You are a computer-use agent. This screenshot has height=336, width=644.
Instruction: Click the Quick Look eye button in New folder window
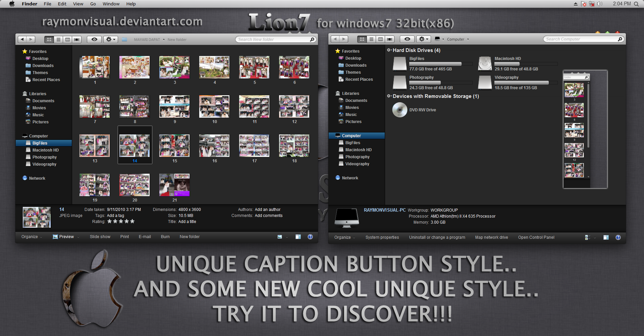(x=94, y=40)
